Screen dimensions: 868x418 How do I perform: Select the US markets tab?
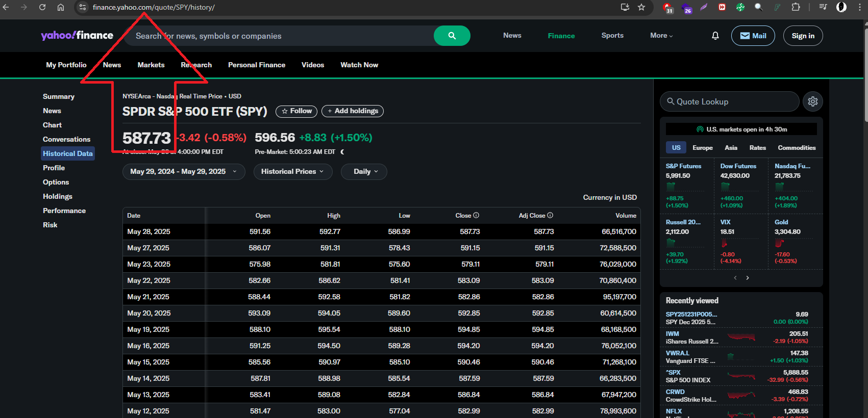click(x=676, y=148)
